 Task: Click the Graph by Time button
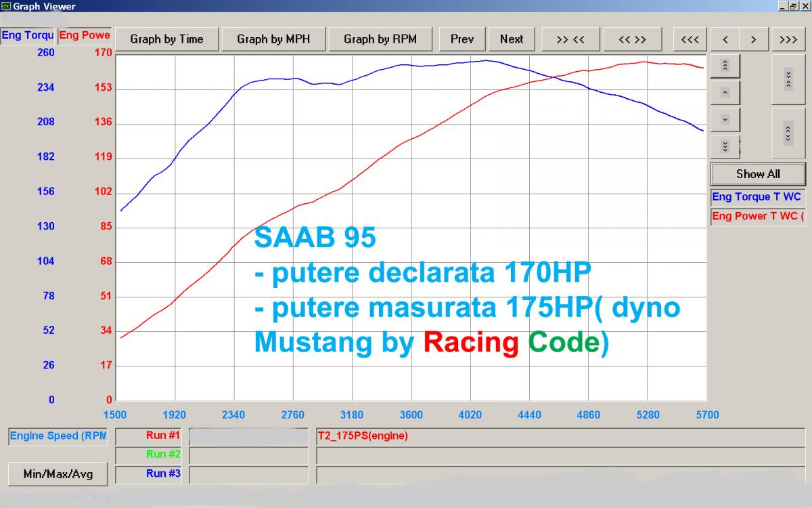tap(166, 39)
